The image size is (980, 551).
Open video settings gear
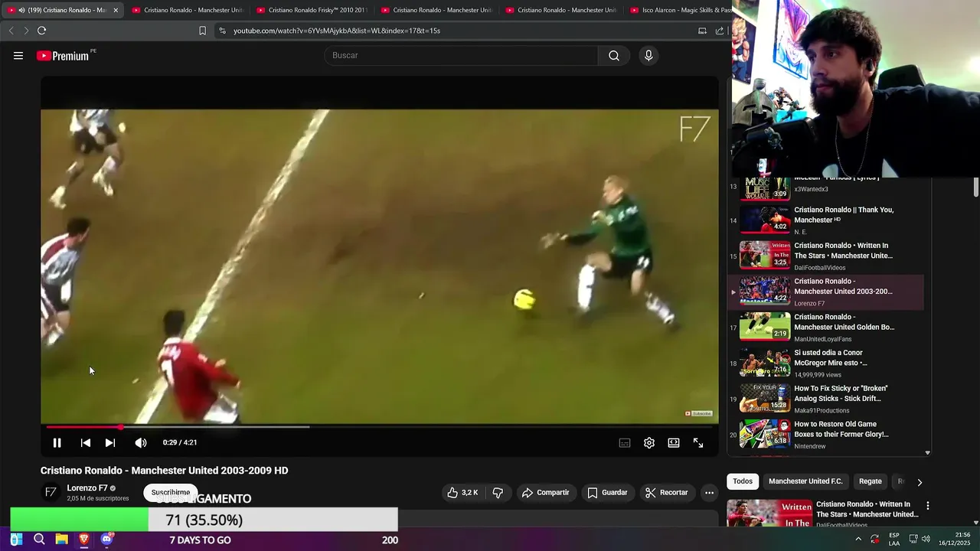649,443
